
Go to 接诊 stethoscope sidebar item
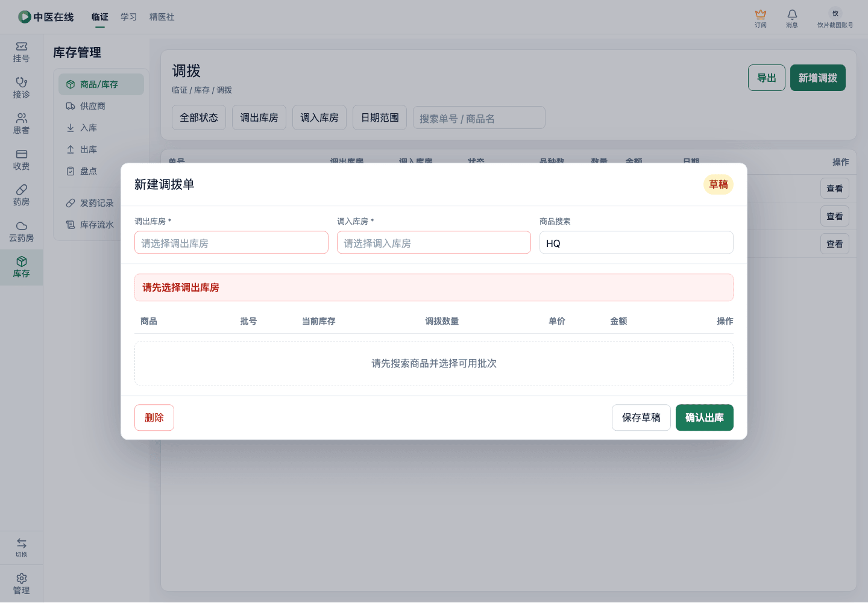[x=21, y=88]
